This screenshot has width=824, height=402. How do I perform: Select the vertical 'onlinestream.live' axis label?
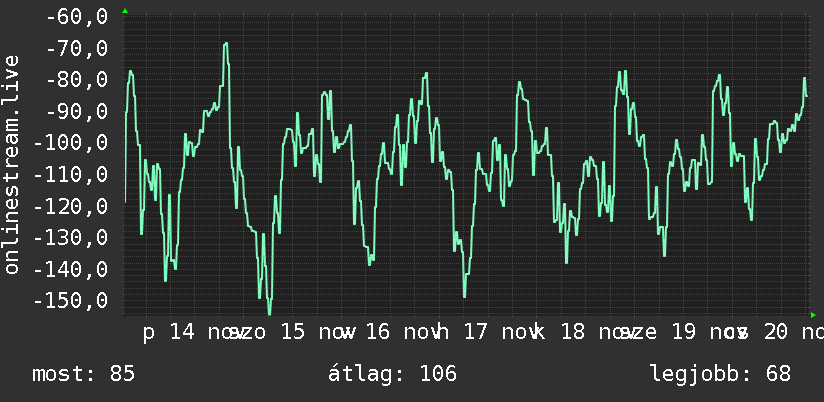pyautogui.click(x=12, y=164)
